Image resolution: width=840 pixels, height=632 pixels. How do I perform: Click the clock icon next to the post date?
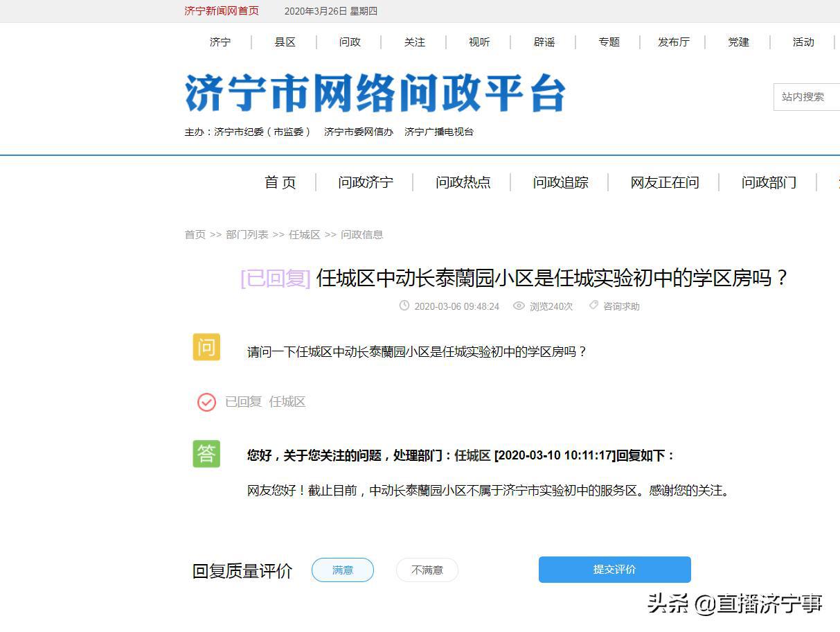(404, 306)
